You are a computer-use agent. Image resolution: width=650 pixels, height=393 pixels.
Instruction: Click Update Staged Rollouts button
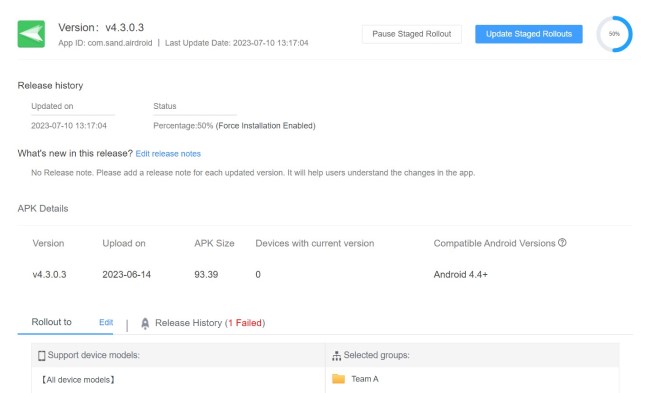tap(529, 34)
